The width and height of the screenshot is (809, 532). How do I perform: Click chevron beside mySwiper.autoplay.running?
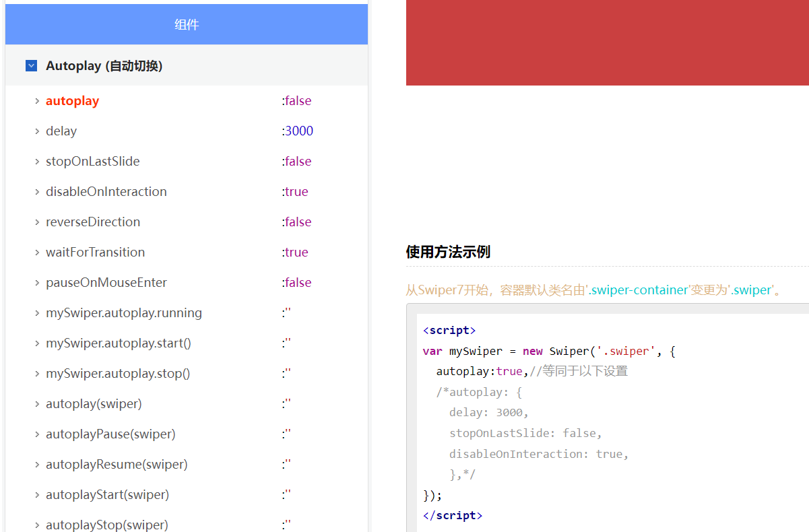pyautogui.click(x=37, y=313)
